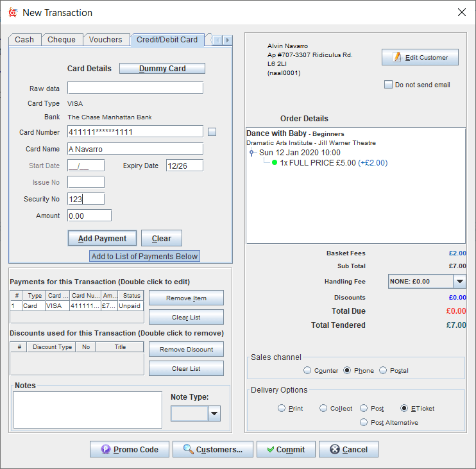Open the Handling Fee dropdown
The height and width of the screenshot is (469, 476).
459,281
